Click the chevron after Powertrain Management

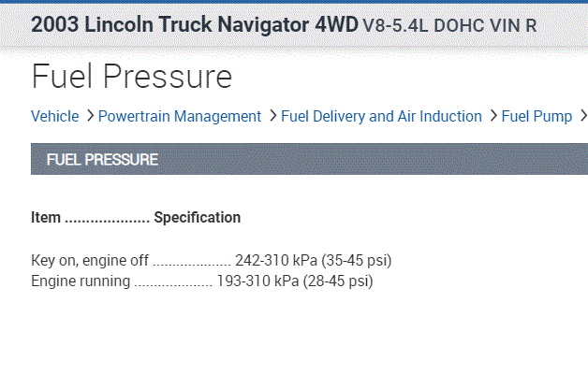click(x=272, y=117)
